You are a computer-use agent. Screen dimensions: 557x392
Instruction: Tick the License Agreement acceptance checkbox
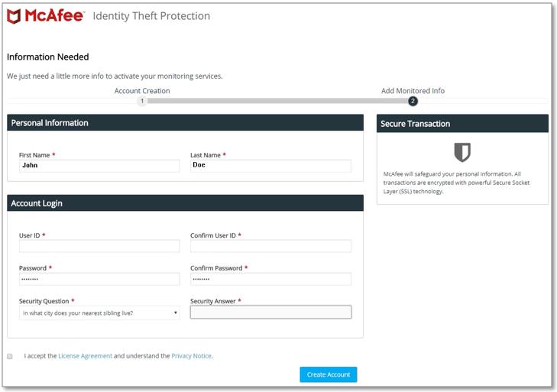coord(10,356)
